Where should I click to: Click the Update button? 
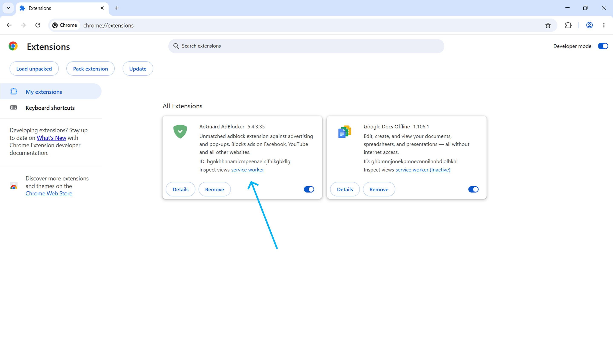point(138,69)
